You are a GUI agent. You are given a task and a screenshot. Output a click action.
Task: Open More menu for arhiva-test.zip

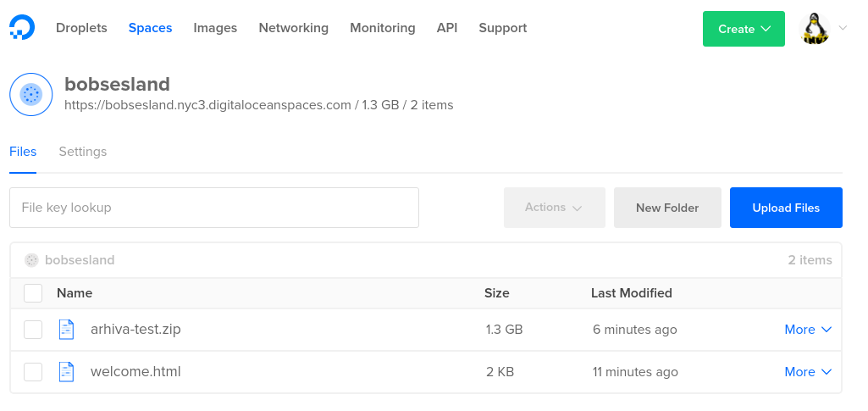pyautogui.click(x=807, y=330)
